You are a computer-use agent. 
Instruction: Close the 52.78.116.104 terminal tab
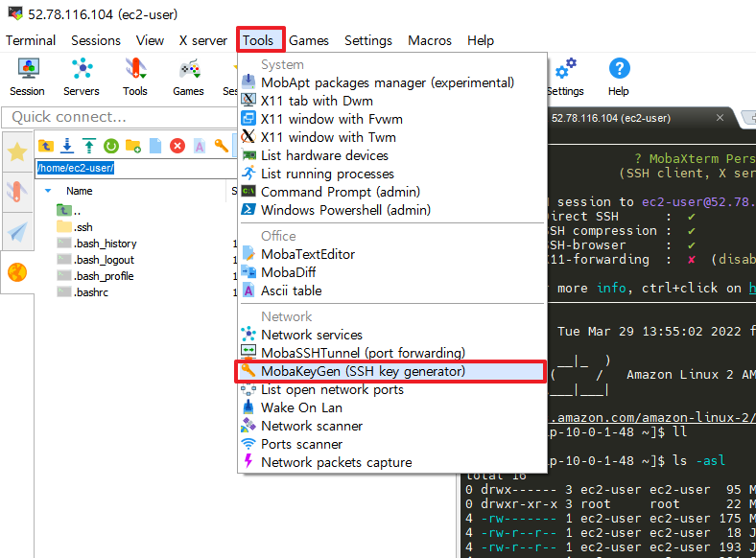coord(720,118)
